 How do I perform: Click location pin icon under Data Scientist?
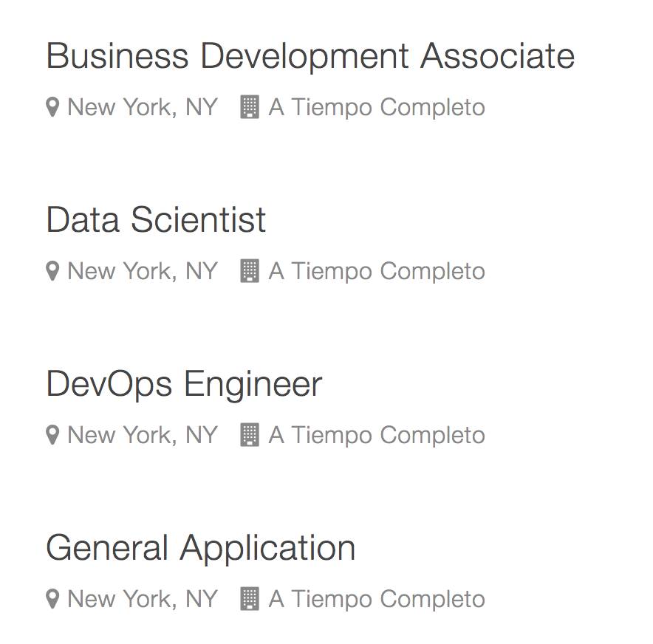point(52,272)
